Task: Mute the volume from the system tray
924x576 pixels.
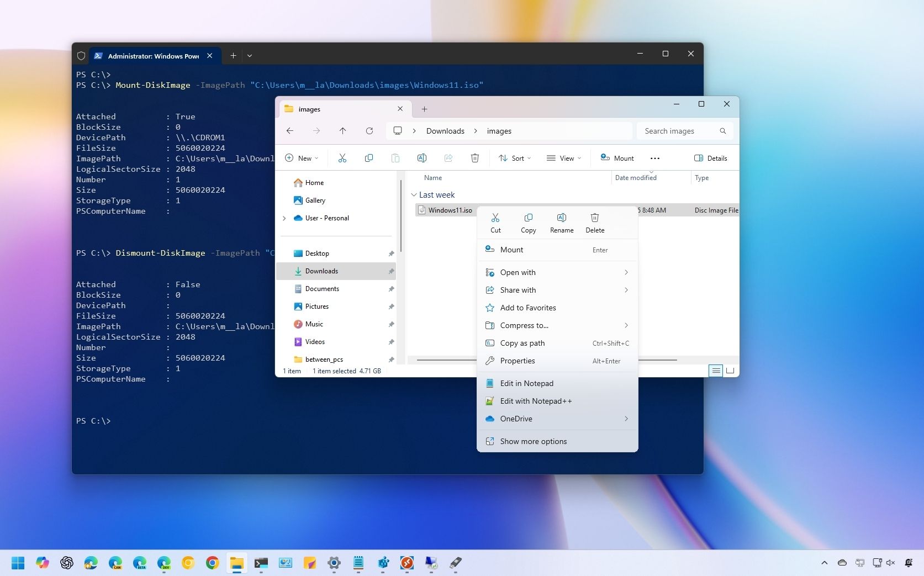Action: coord(890,563)
